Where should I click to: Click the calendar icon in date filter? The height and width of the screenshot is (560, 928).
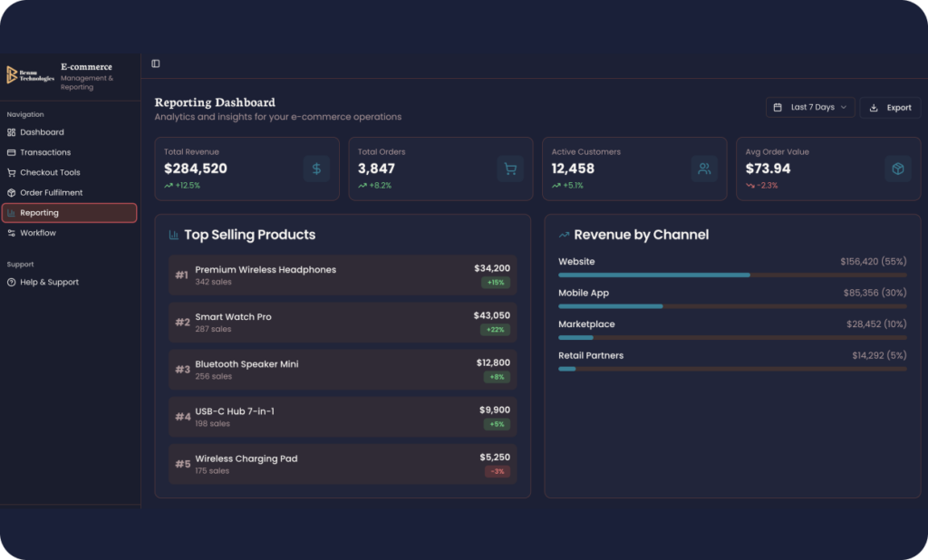pos(778,107)
